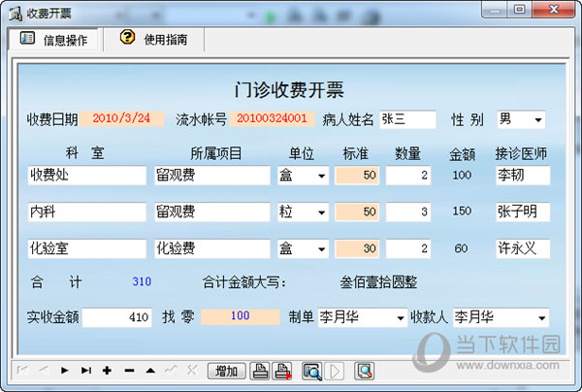Click the grayed post edit checkmark icon

[x=171, y=369]
